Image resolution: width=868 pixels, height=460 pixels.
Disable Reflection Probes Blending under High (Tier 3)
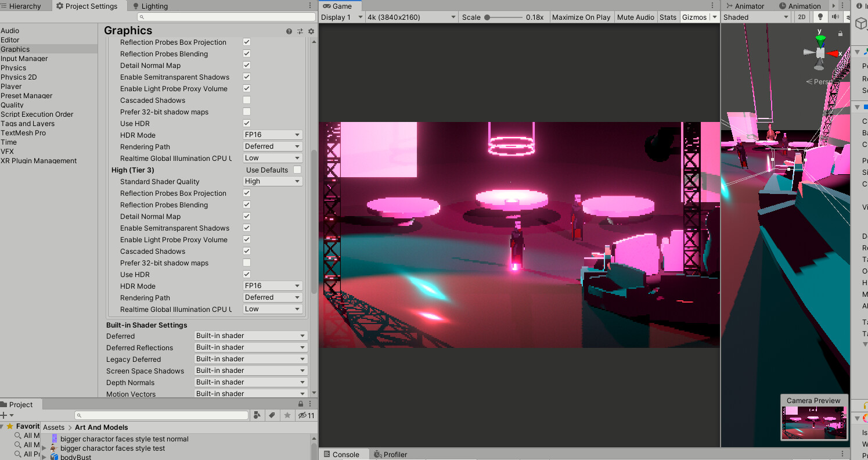click(x=246, y=204)
